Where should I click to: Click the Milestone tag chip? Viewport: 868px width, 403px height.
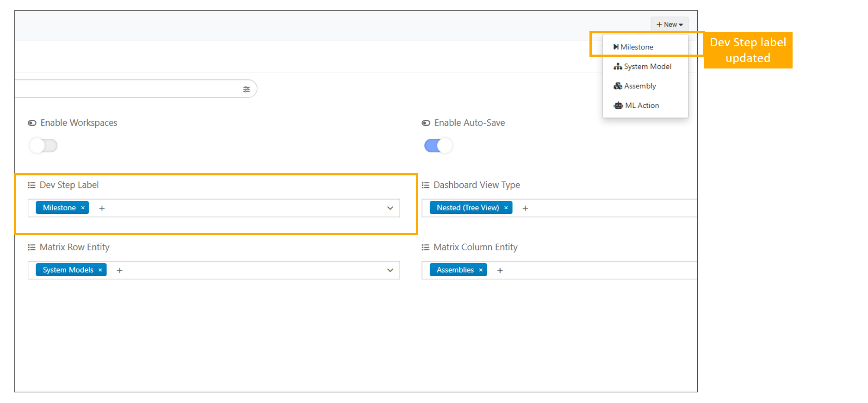[59, 208]
